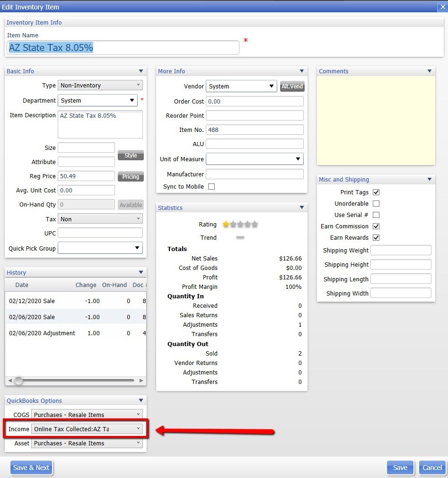
Task: Open the Vendor dropdown
Action: click(241, 87)
